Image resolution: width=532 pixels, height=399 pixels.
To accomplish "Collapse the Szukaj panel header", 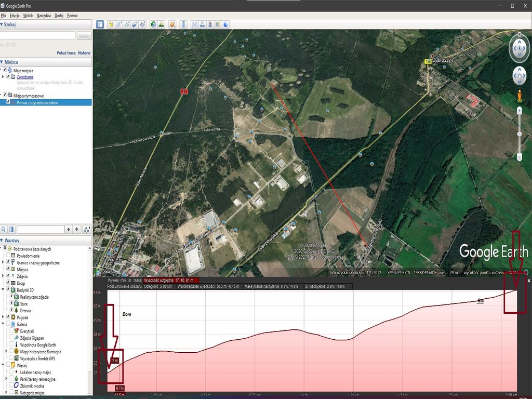I will pos(46,24).
